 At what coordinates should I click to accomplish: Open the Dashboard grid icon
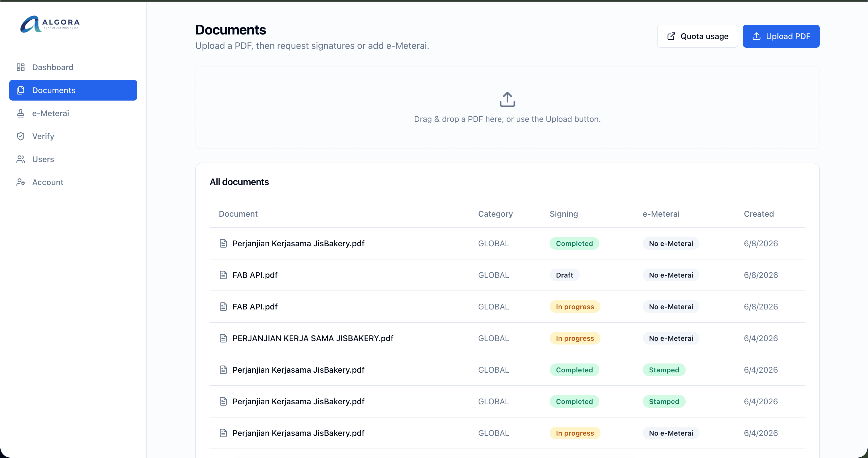point(21,67)
